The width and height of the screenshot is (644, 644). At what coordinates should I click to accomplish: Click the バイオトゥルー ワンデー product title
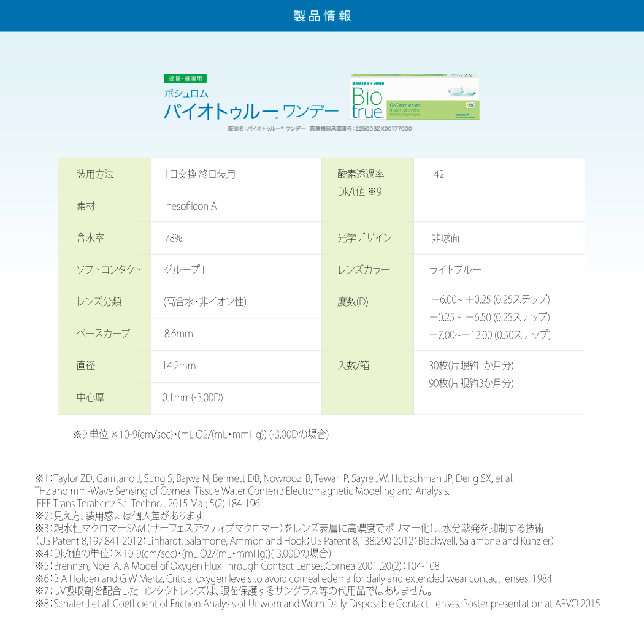[x=251, y=111]
